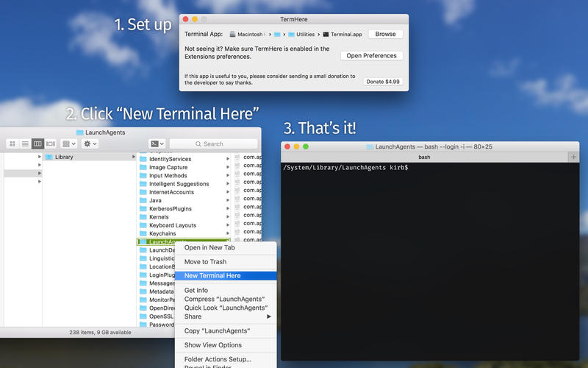588x368 pixels.
Task: Choose Compress "LaunchAgents"
Action: (x=226, y=299)
